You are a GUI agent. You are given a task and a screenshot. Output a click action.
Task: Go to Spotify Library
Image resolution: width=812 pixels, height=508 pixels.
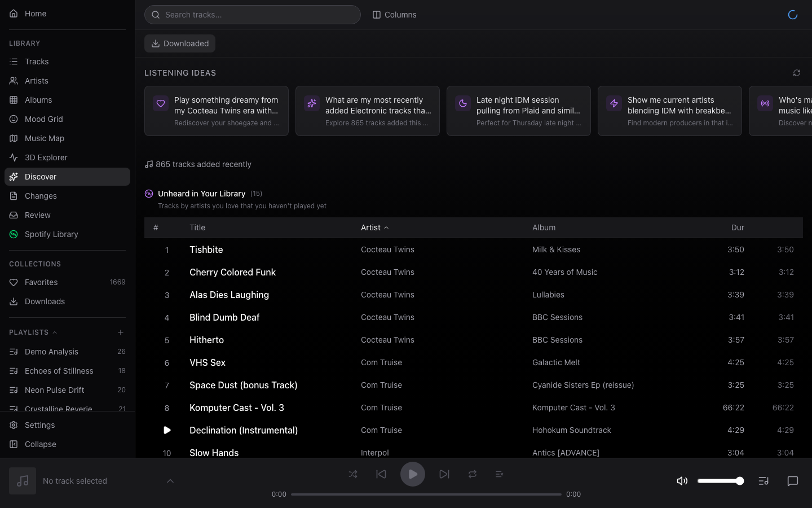(x=51, y=234)
